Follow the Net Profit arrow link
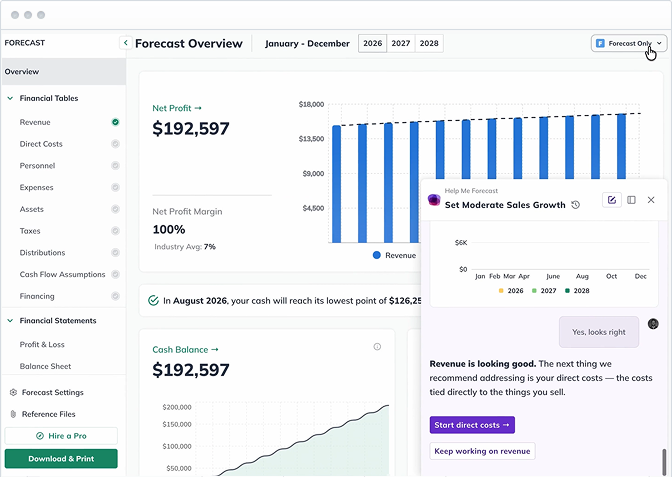This screenshot has width=672, height=483. (x=177, y=108)
